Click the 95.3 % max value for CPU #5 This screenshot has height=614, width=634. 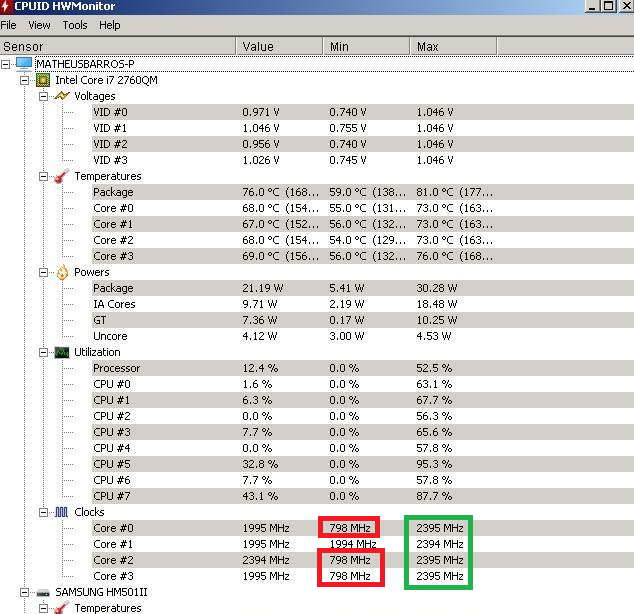point(434,464)
